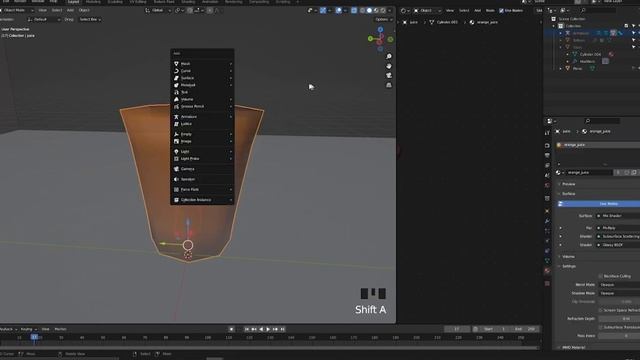This screenshot has height=360, width=640.
Task: Expand the Fac input row
Action: [x=560, y=228]
